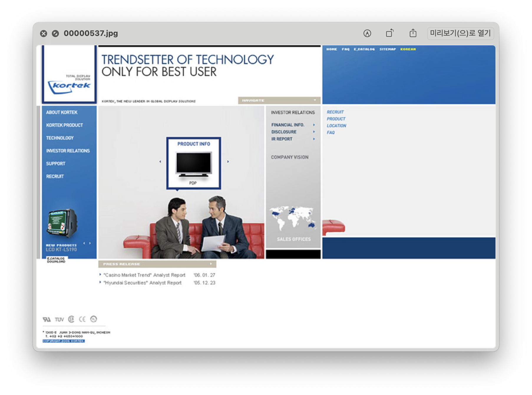This screenshot has height=395, width=532.
Task: Click the INVESTOR RELATIONS heading in the gray panel
Action: click(293, 112)
